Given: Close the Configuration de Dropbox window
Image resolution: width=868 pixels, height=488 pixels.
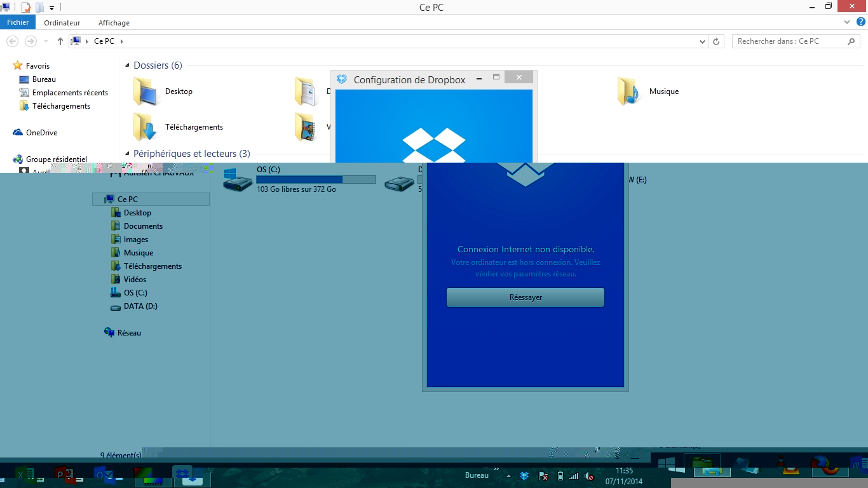Looking at the screenshot, I should click(x=519, y=78).
